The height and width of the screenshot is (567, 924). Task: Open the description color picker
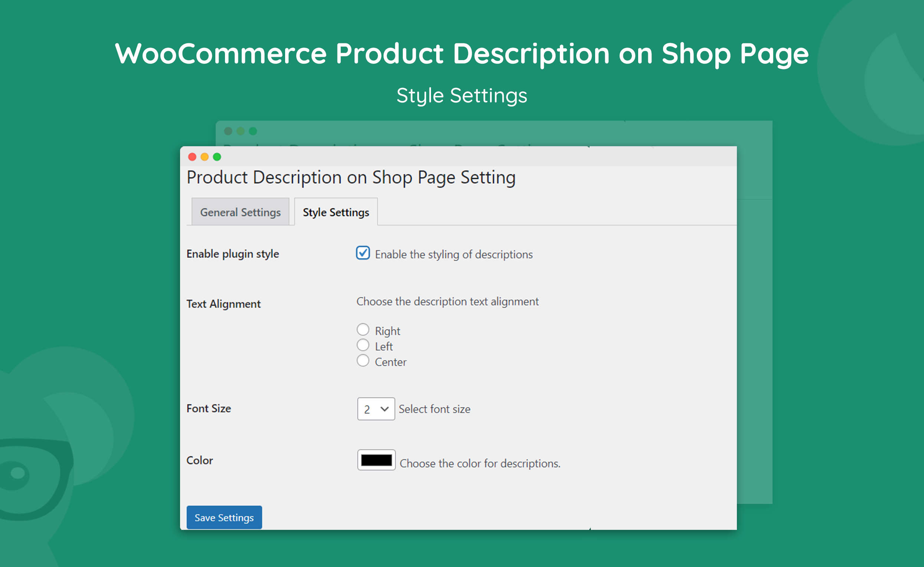pos(376,460)
